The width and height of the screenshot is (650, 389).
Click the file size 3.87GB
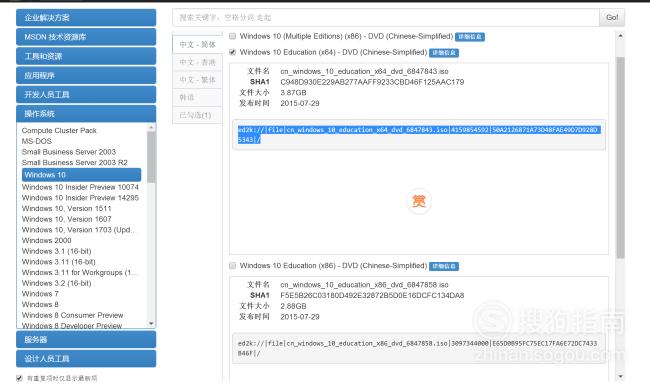point(293,92)
